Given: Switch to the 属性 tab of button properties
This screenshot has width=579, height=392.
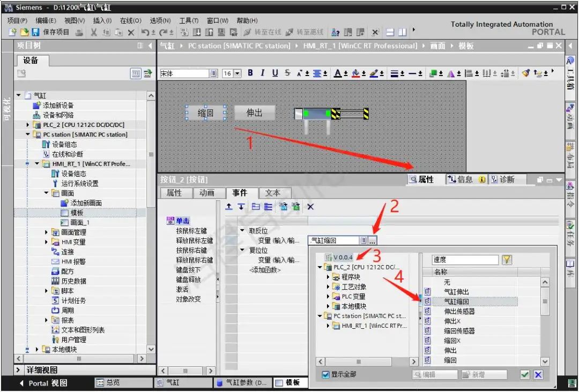Looking at the screenshot, I should (x=174, y=193).
